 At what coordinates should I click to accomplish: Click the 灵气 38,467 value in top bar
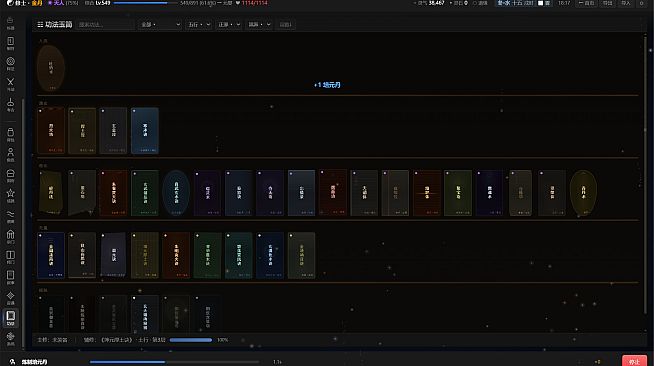pyautogui.click(x=428, y=3)
